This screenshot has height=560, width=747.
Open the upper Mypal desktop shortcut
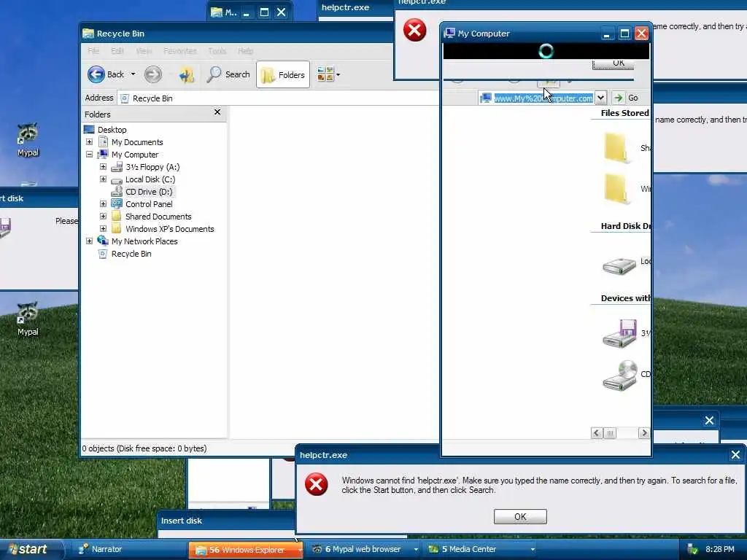pos(28,140)
